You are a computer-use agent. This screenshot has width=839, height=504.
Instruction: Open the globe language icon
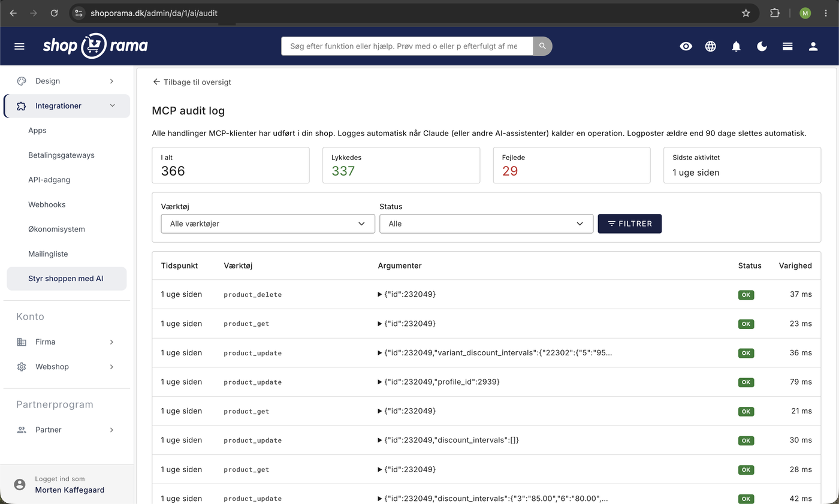[x=711, y=46]
